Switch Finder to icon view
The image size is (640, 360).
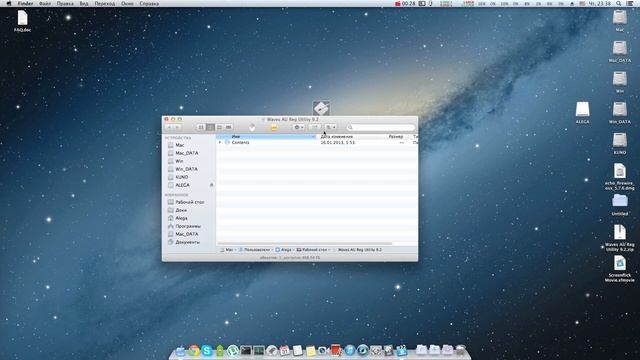pyautogui.click(x=201, y=127)
